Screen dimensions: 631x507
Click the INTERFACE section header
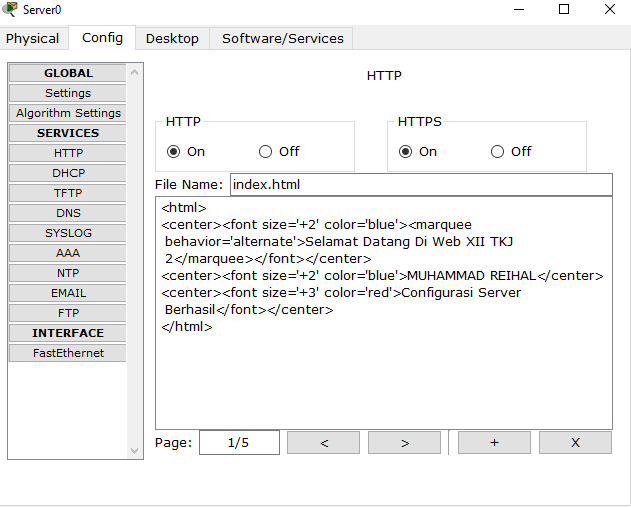68,333
